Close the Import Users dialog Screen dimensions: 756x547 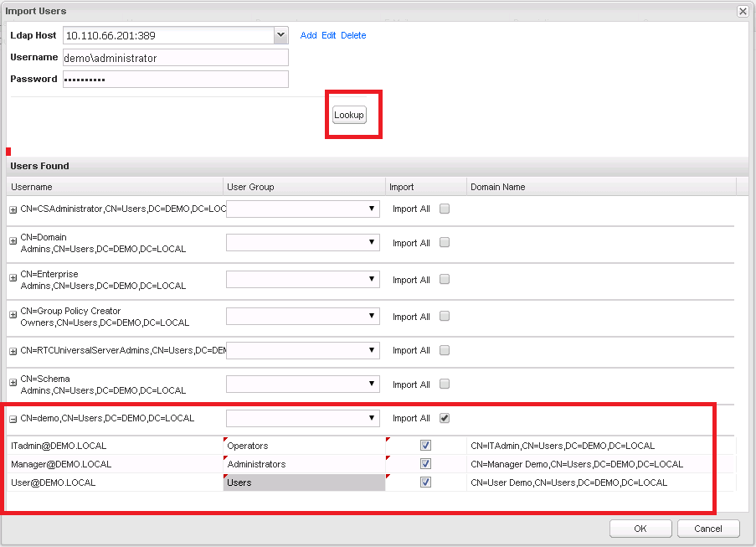(x=742, y=11)
